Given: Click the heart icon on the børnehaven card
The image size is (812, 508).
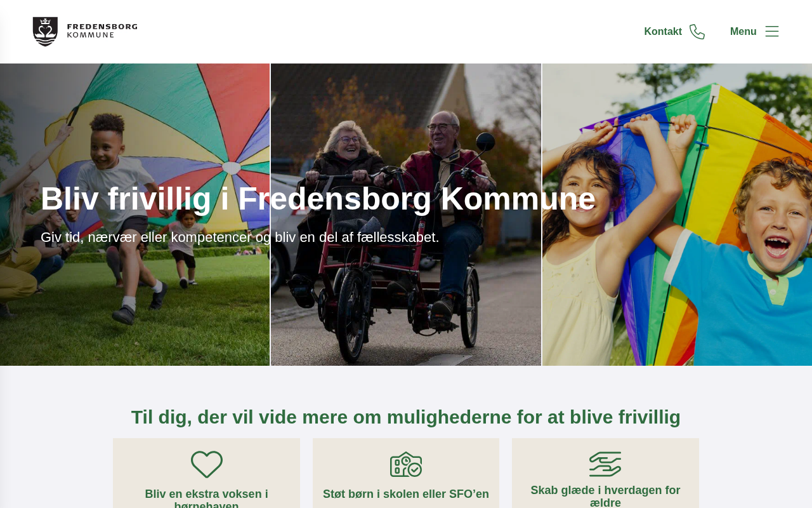Looking at the screenshot, I should pos(207,465).
